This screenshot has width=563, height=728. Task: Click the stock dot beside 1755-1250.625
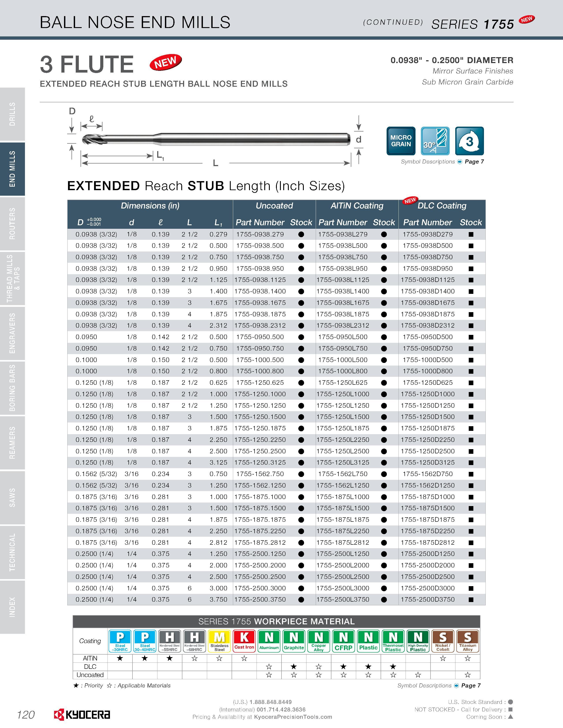pos(301,383)
